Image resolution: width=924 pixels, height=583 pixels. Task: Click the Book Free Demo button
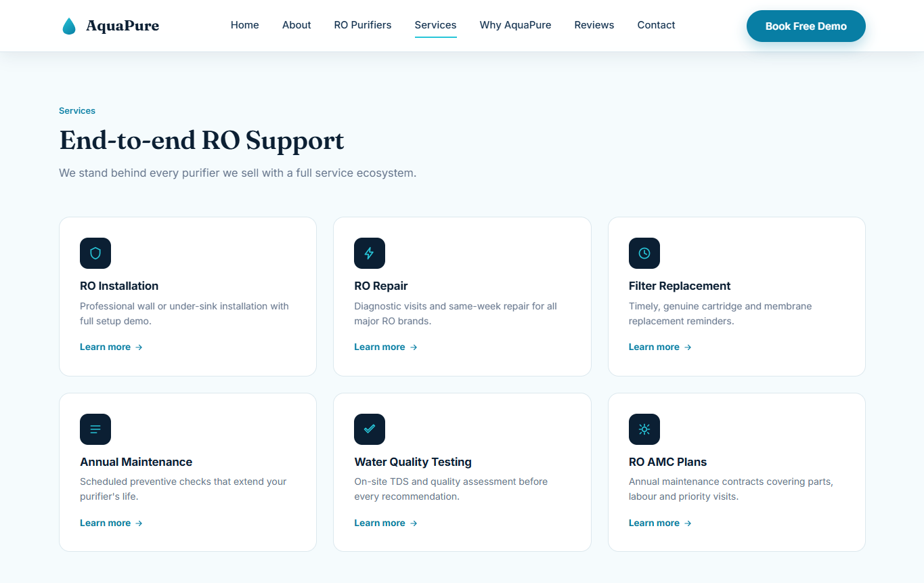coord(806,26)
